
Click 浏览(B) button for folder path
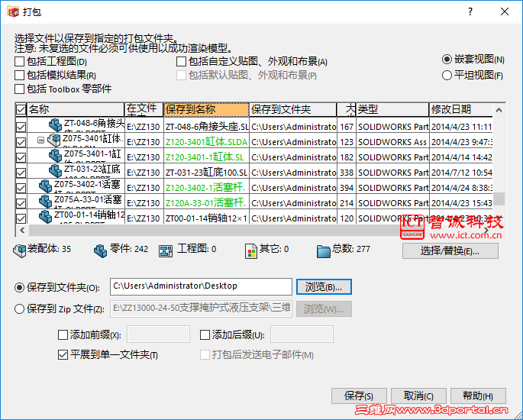[324, 287]
